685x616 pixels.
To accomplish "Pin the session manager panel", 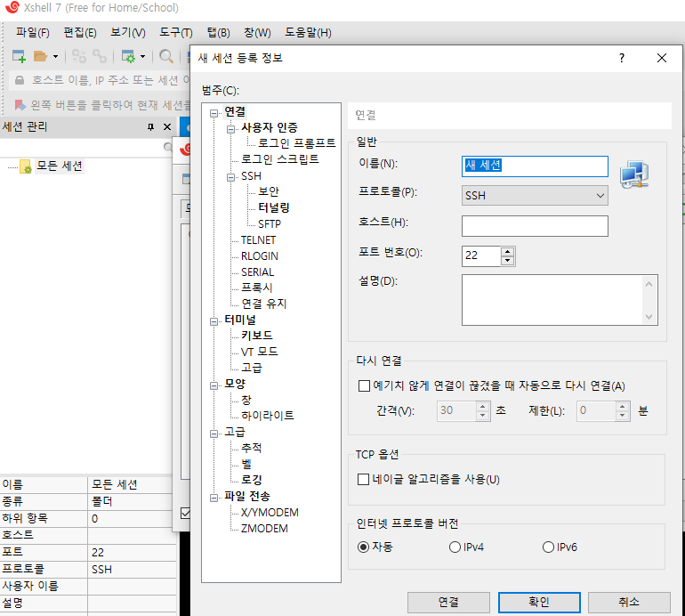I will (x=150, y=126).
